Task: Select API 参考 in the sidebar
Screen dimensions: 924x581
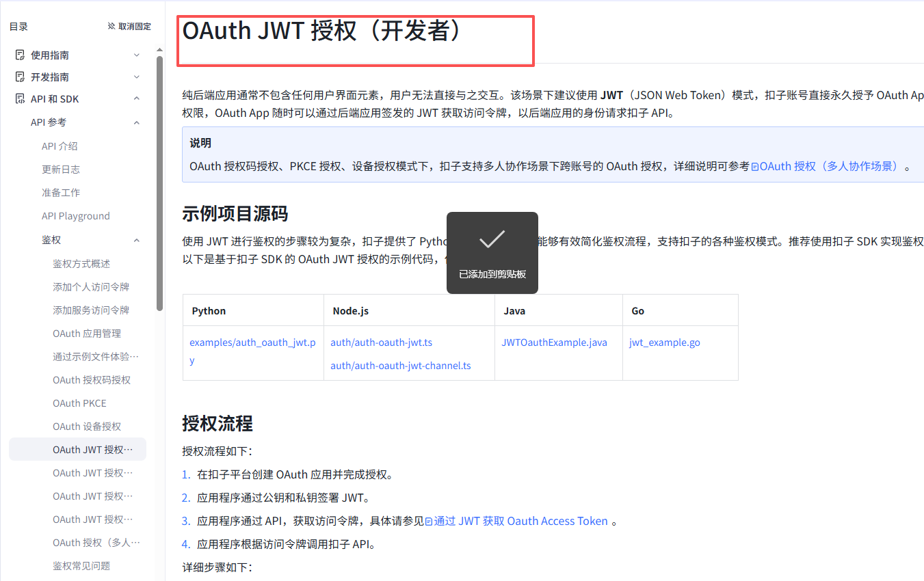Action: click(x=49, y=122)
